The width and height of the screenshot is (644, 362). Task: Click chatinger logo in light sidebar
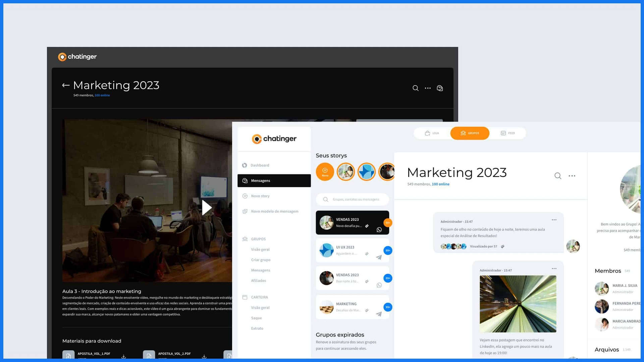click(274, 139)
